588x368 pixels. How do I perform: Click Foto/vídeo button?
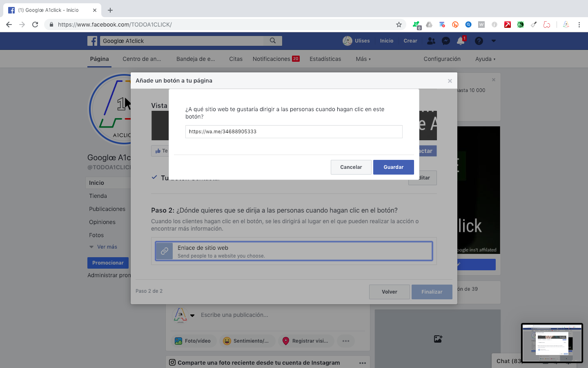(x=193, y=341)
